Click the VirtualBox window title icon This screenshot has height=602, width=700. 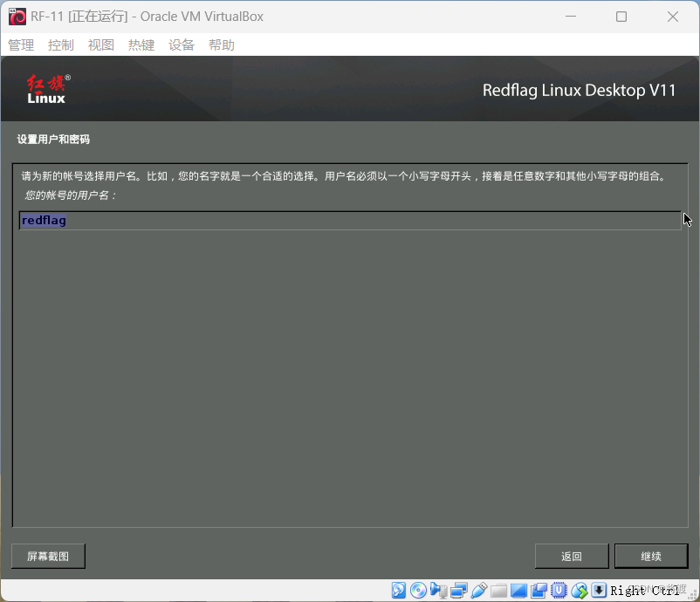(x=17, y=17)
